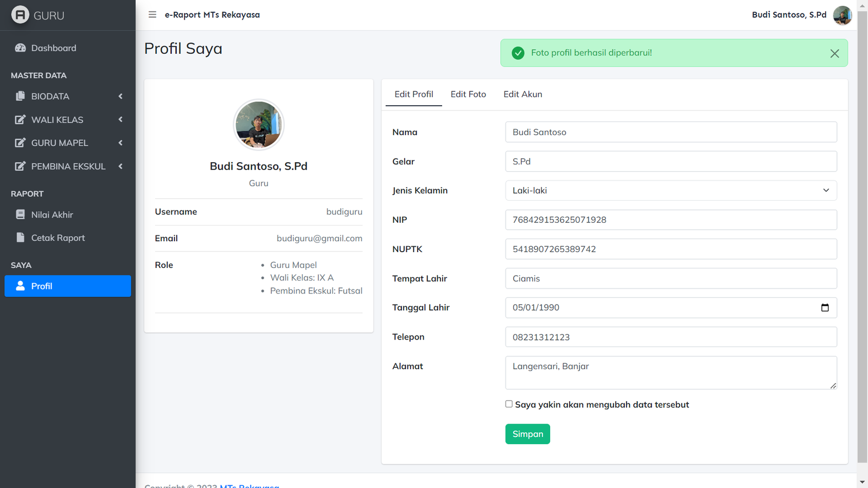Check the 'Saya yakin akan mengubah' checkbox
This screenshot has height=488, width=868.
click(509, 404)
